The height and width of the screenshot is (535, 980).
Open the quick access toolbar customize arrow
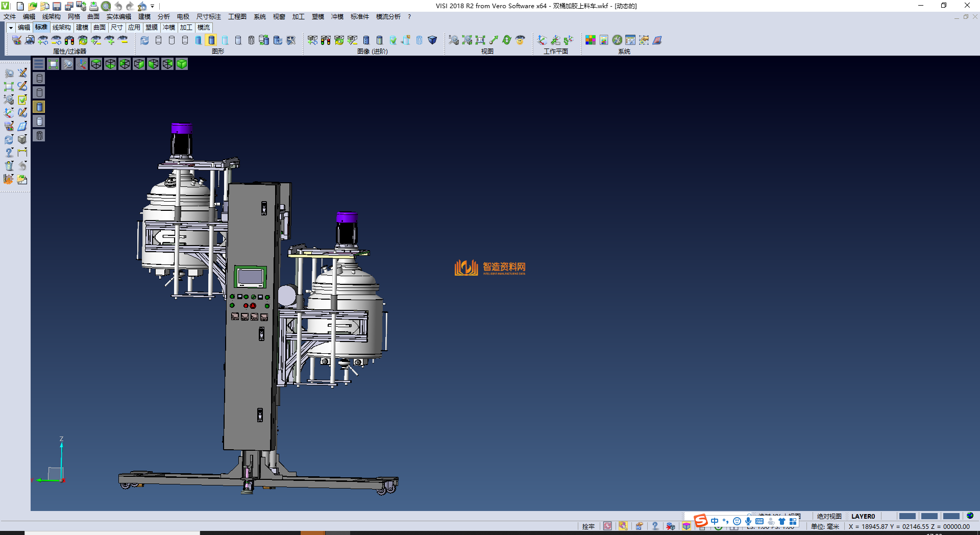[152, 6]
